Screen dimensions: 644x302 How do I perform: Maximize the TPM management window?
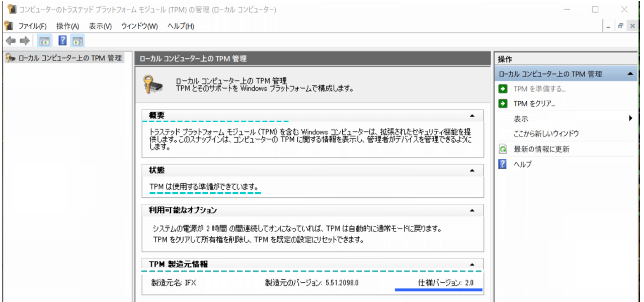click(595, 10)
